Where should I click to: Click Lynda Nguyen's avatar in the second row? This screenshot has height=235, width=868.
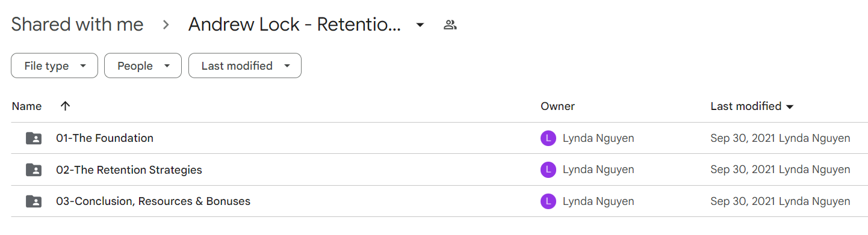click(x=548, y=170)
